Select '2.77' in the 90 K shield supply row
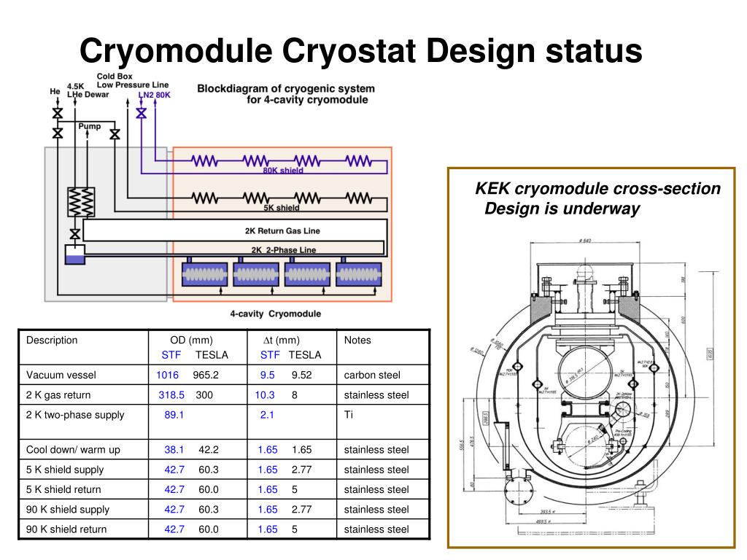Image resolution: width=747 pixels, height=560 pixels. tap(301, 510)
